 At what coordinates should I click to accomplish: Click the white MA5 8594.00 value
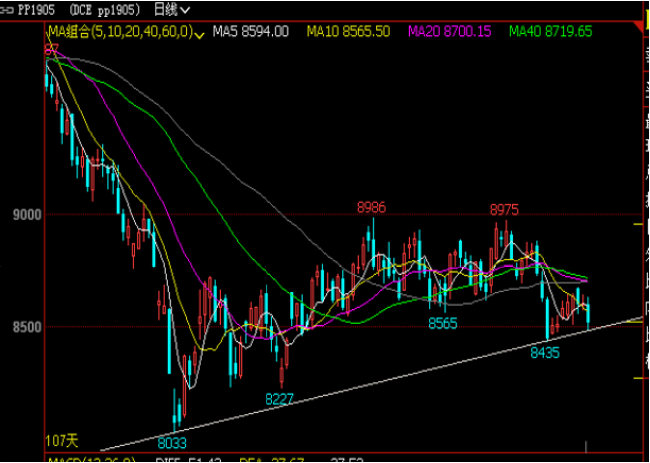point(250,32)
